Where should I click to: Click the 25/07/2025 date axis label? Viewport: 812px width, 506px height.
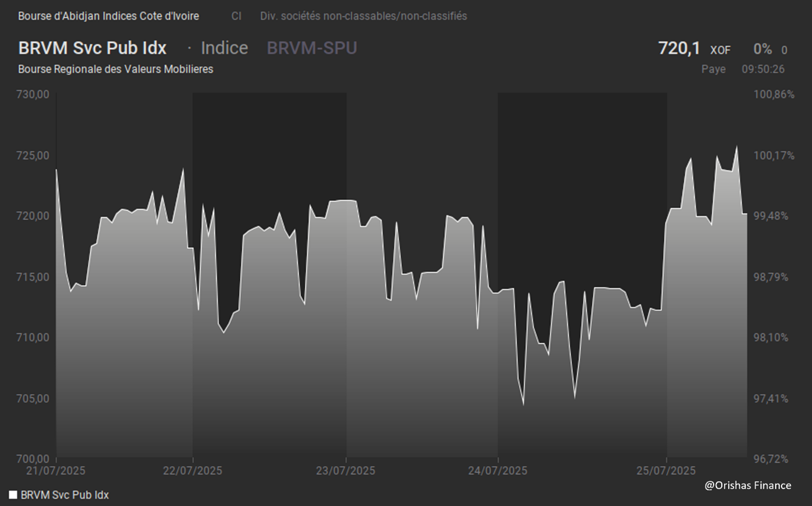pyautogui.click(x=667, y=471)
